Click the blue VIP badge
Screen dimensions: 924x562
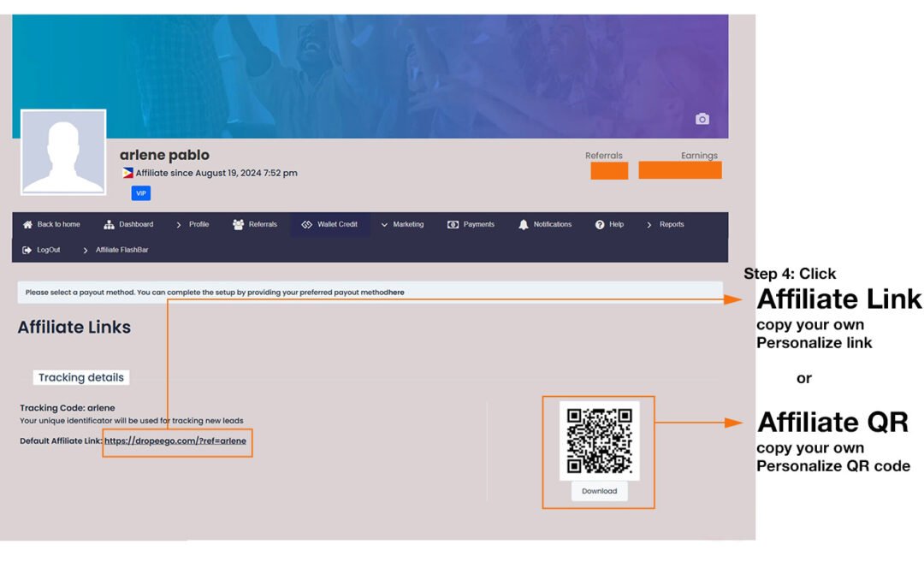point(141,193)
